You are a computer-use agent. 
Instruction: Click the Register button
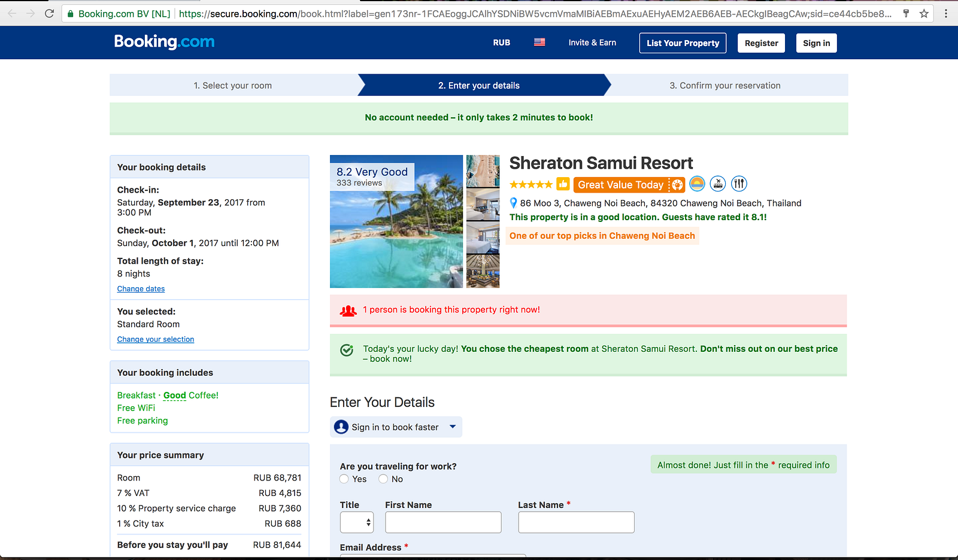coord(762,43)
